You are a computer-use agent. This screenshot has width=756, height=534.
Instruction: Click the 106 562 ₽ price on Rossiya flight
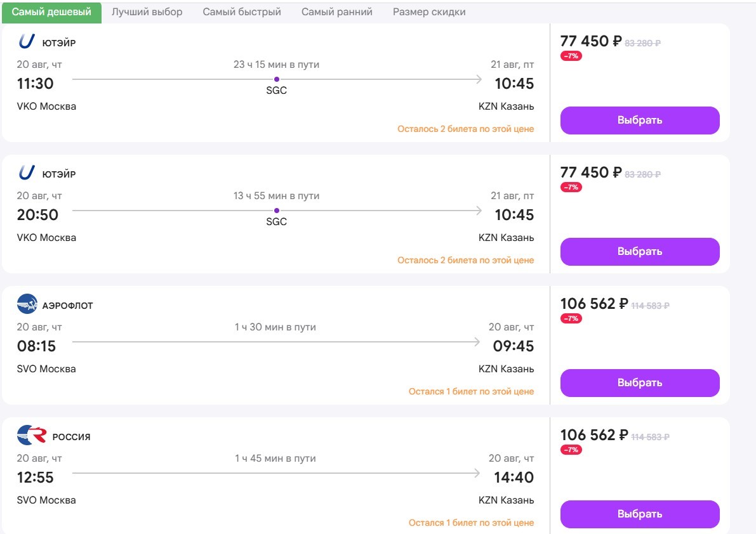pyautogui.click(x=594, y=435)
